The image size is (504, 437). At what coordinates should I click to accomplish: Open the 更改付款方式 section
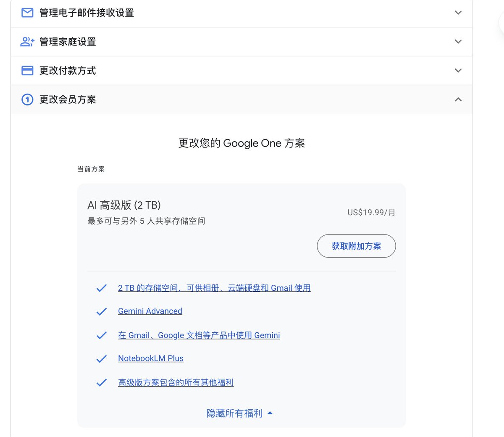pos(241,71)
